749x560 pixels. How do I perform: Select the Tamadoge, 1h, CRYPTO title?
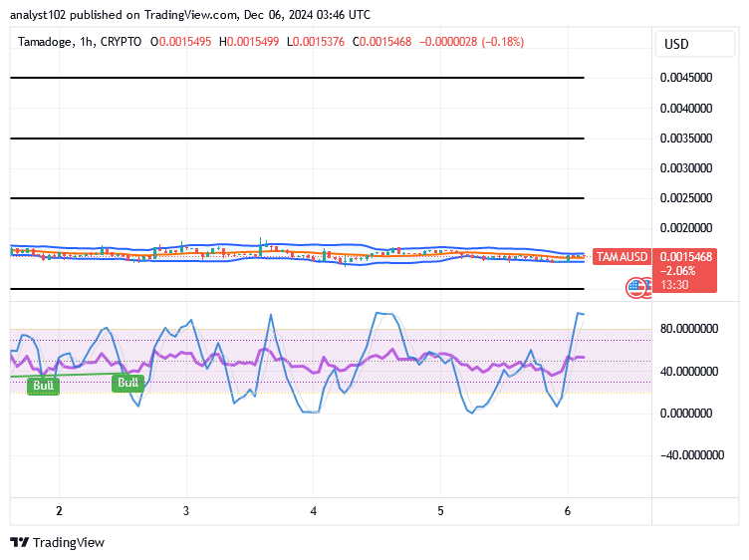pyautogui.click(x=80, y=42)
